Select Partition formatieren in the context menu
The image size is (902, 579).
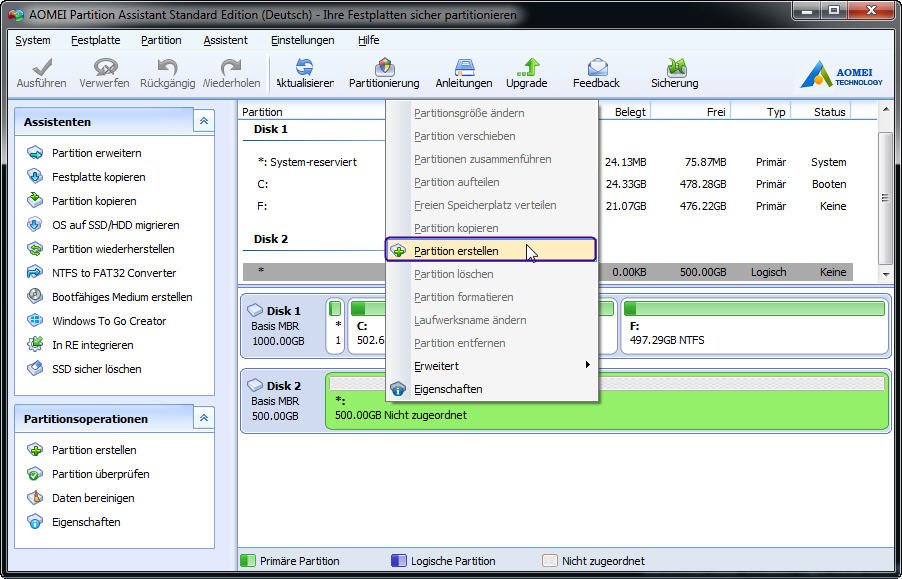[x=491, y=297]
